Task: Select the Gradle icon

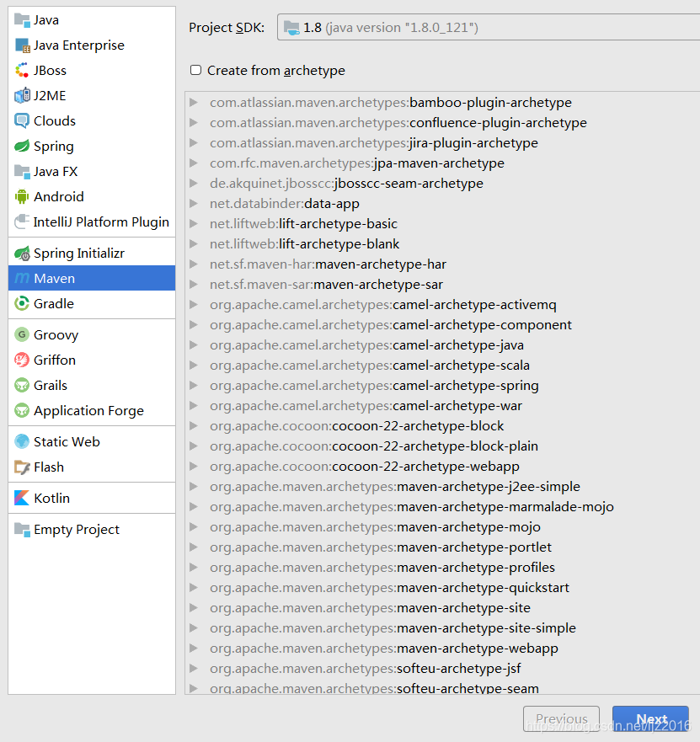Action: click(x=22, y=303)
